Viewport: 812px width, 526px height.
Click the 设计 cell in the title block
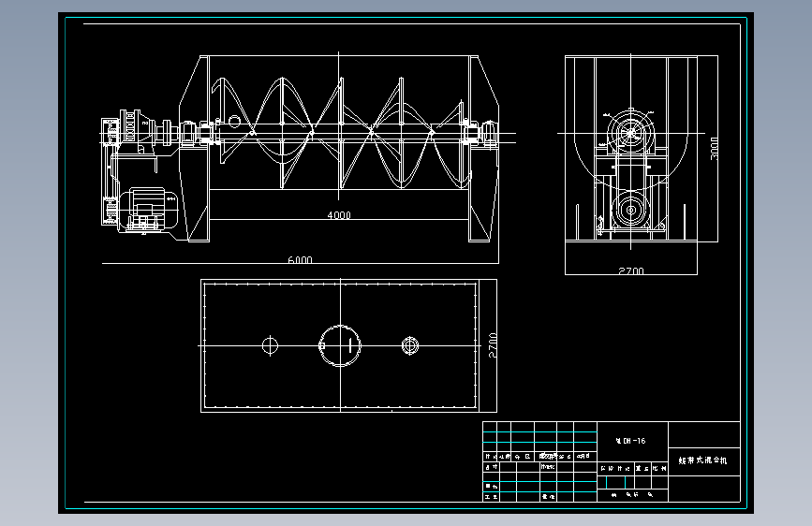(x=491, y=466)
